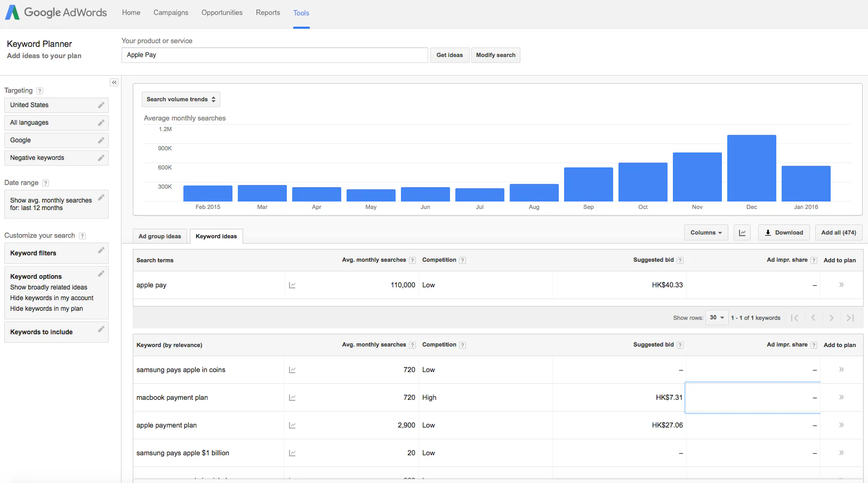The width and height of the screenshot is (868, 483).
Task: Click the product or service input field
Action: (x=275, y=55)
